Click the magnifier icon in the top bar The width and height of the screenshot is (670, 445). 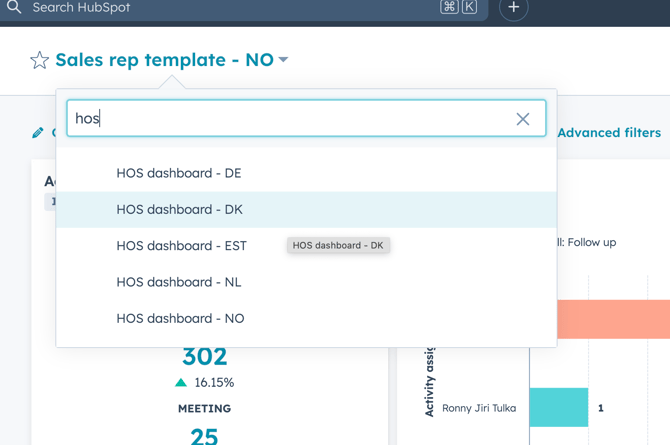point(14,8)
